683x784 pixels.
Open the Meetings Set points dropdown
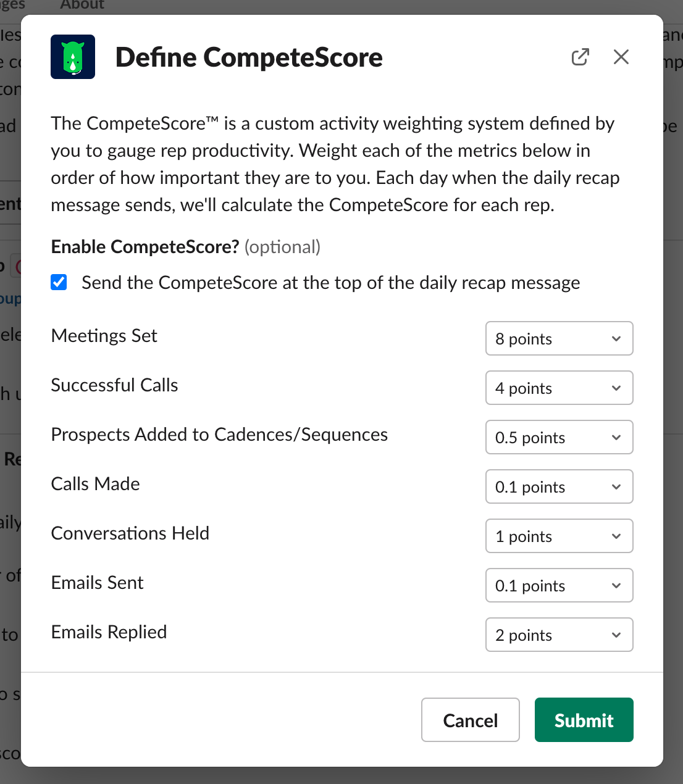[559, 338]
